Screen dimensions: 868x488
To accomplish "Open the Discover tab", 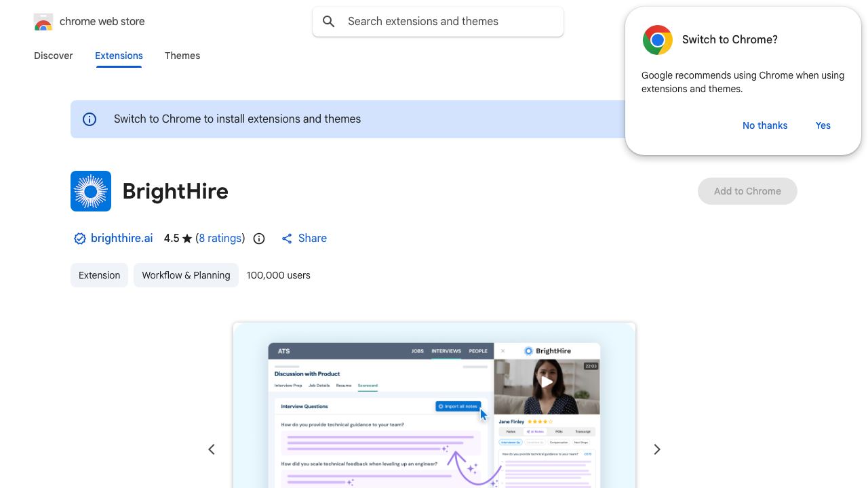I will (54, 56).
